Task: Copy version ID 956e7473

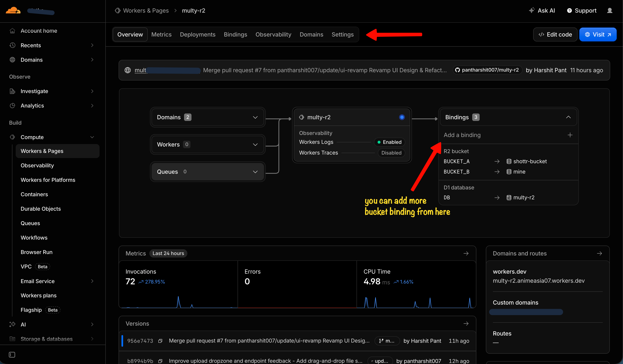Action: (x=160, y=341)
